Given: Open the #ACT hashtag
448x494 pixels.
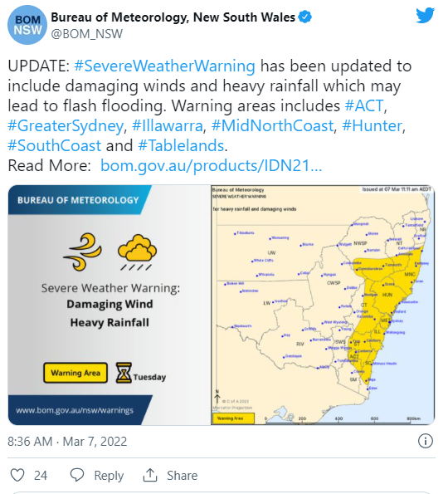Looking at the screenshot, I should (364, 105).
